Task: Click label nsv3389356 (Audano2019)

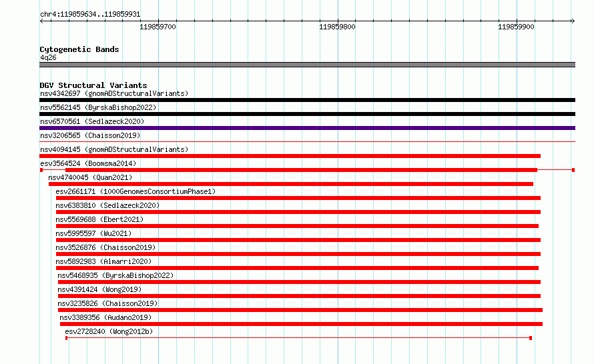Action: tap(105, 317)
